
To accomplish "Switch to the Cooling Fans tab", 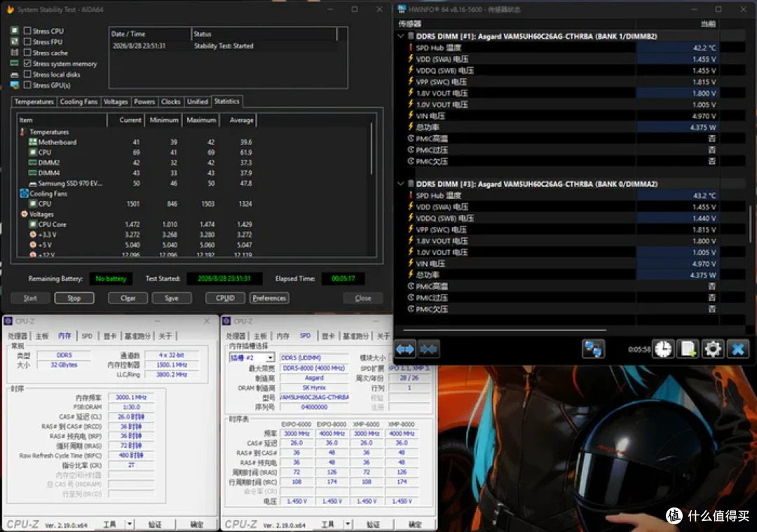I will (79, 102).
